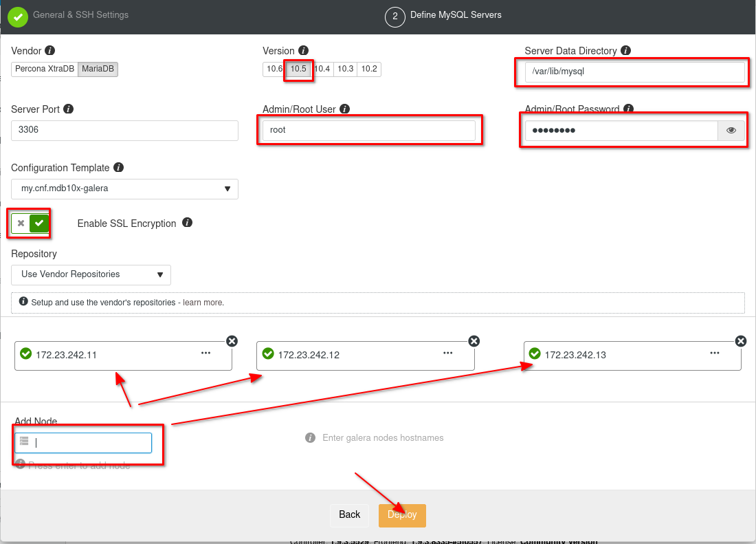The width and height of the screenshot is (756, 544).
Task: Open the Configuration Template dropdown
Action: tap(124, 189)
